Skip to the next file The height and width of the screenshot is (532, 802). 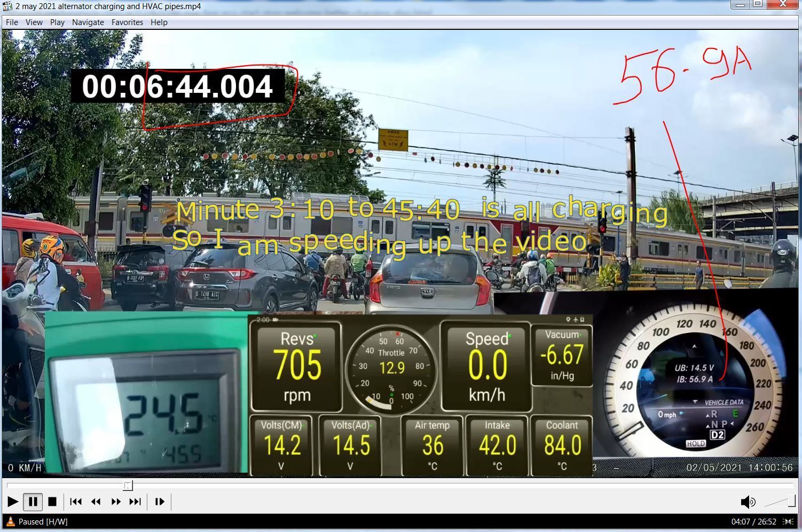[135, 502]
